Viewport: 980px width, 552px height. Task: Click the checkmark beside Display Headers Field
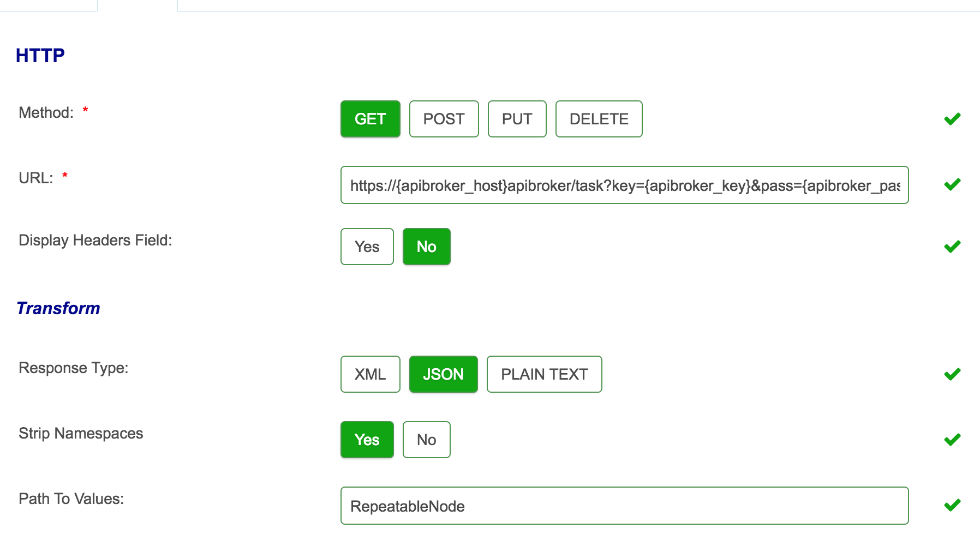(x=952, y=246)
